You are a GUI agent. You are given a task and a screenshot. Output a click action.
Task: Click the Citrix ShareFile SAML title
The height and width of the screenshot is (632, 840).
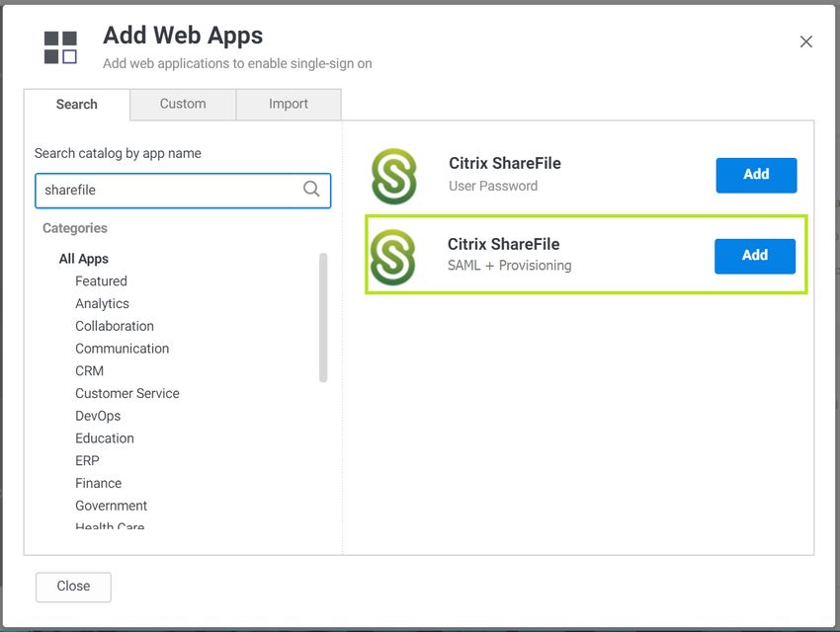pos(504,244)
